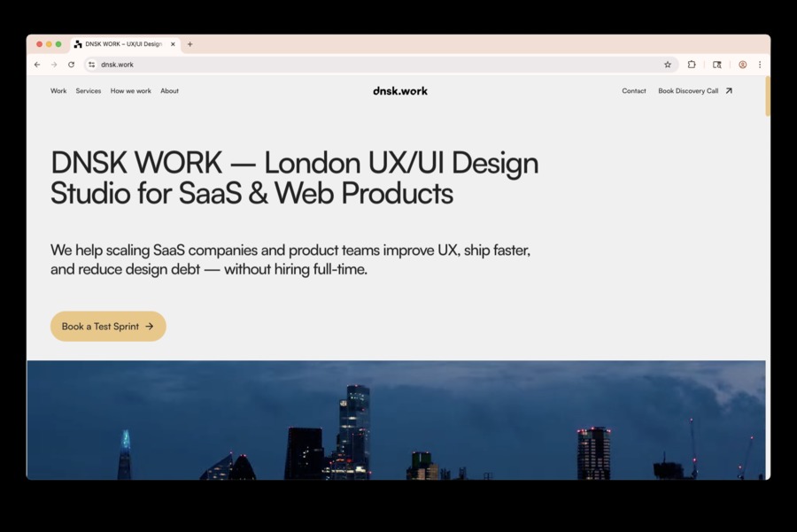Open the About navigation item
This screenshot has width=797, height=532.
[x=169, y=90]
